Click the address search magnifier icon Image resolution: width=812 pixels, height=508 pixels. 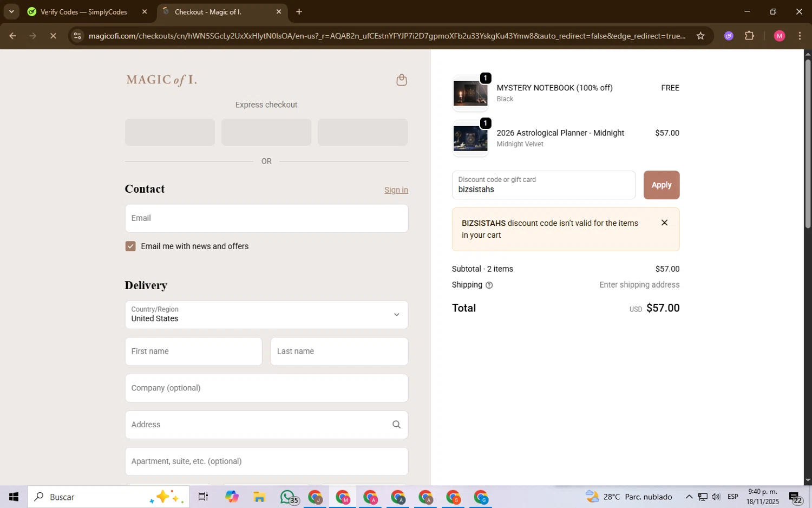pyautogui.click(x=396, y=425)
